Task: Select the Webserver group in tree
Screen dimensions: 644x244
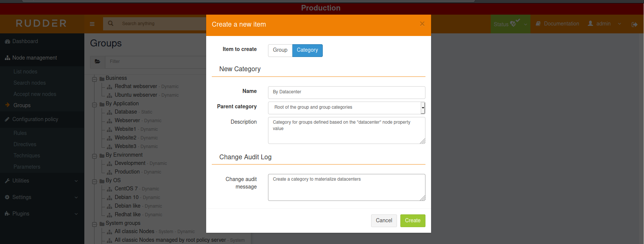Action: pos(127,121)
